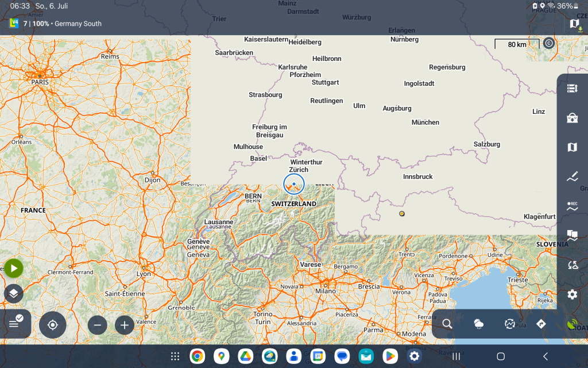
Task: Zoom out with the minus button
Action: point(97,325)
